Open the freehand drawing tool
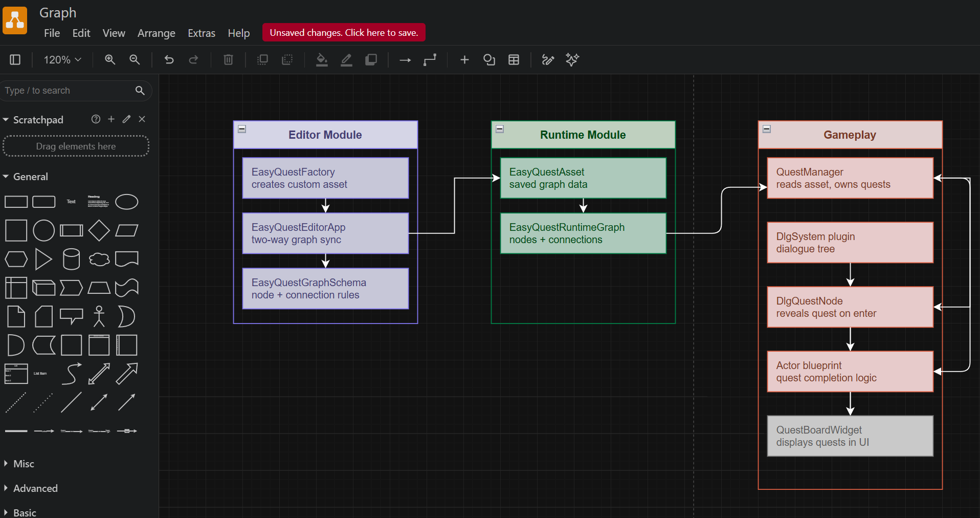980x518 pixels. click(547, 60)
